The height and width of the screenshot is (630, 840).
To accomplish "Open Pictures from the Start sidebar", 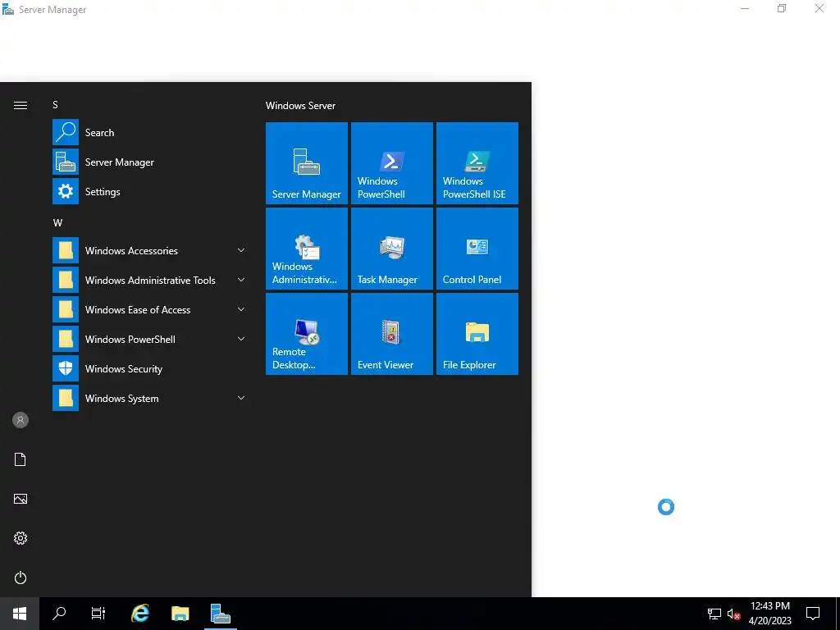I will click(x=21, y=499).
